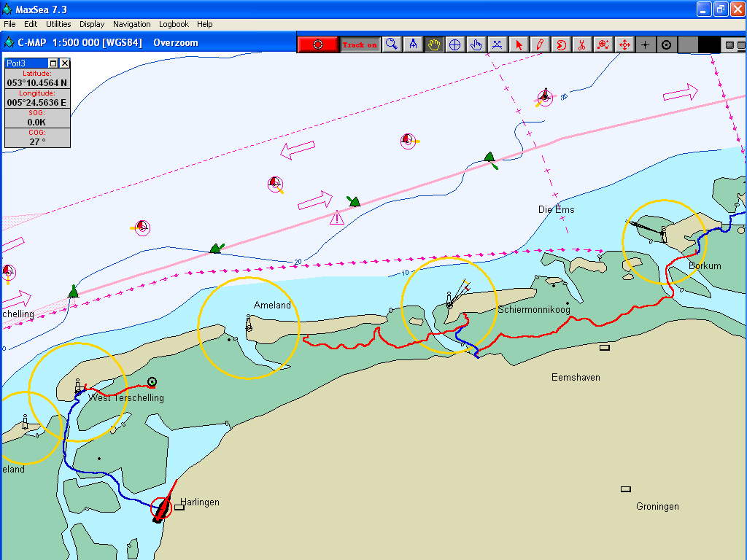Expand the Utilities menu
The width and height of the screenshot is (747, 560).
coord(58,24)
